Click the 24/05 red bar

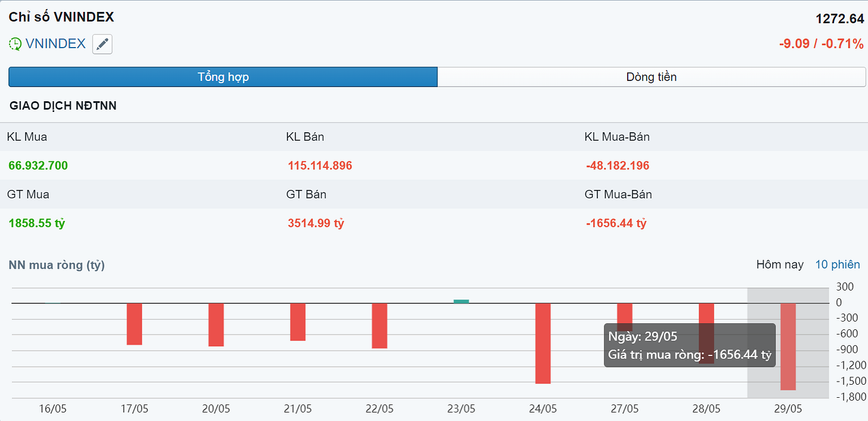(543, 344)
